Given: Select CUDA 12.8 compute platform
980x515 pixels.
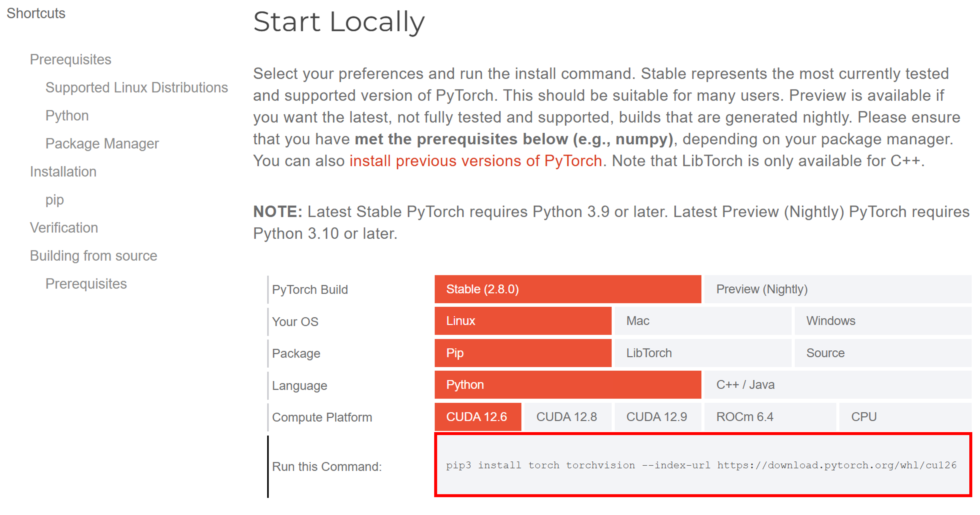Looking at the screenshot, I should (567, 417).
